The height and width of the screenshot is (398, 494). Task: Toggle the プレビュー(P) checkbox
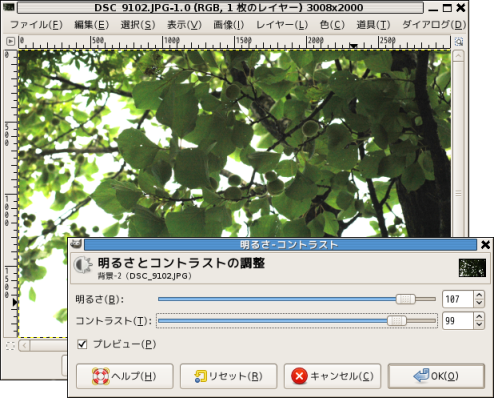pyautogui.click(x=82, y=344)
